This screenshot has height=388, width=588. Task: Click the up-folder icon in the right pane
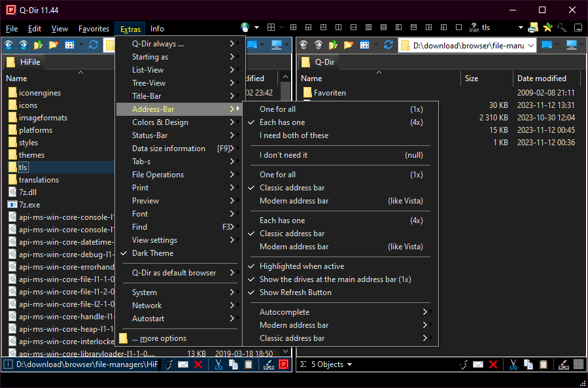tap(334, 44)
